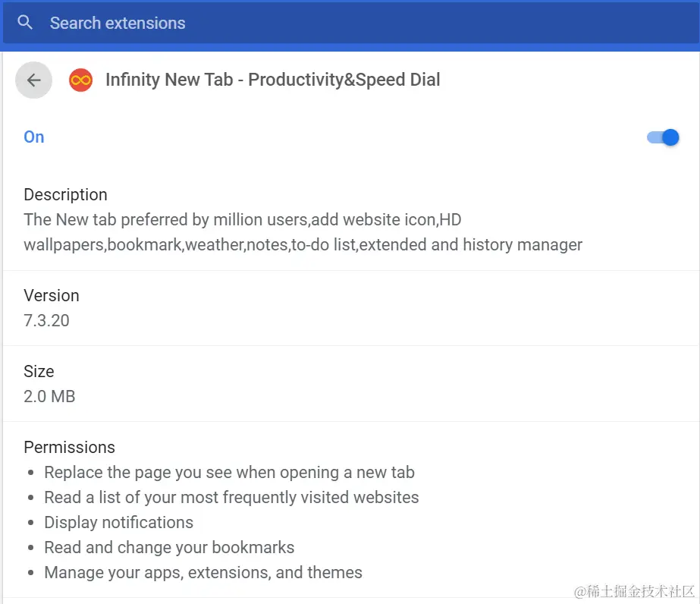The width and height of the screenshot is (700, 604).
Task: Select version number 7.3.20
Action: (46, 321)
